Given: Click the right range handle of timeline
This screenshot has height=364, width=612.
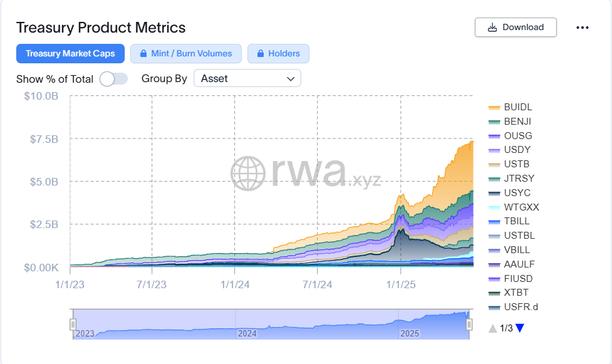Looking at the screenshot, I should tap(469, 324).
